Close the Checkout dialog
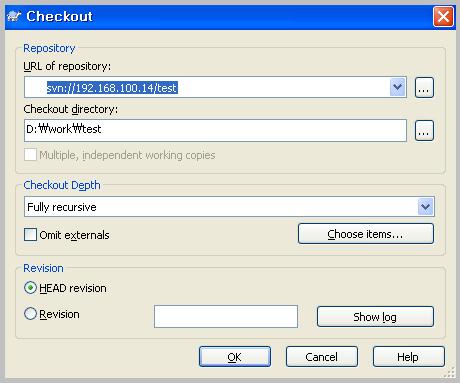Image resolution: width=460 pixels, height=383 pixels. pos(443,16)
